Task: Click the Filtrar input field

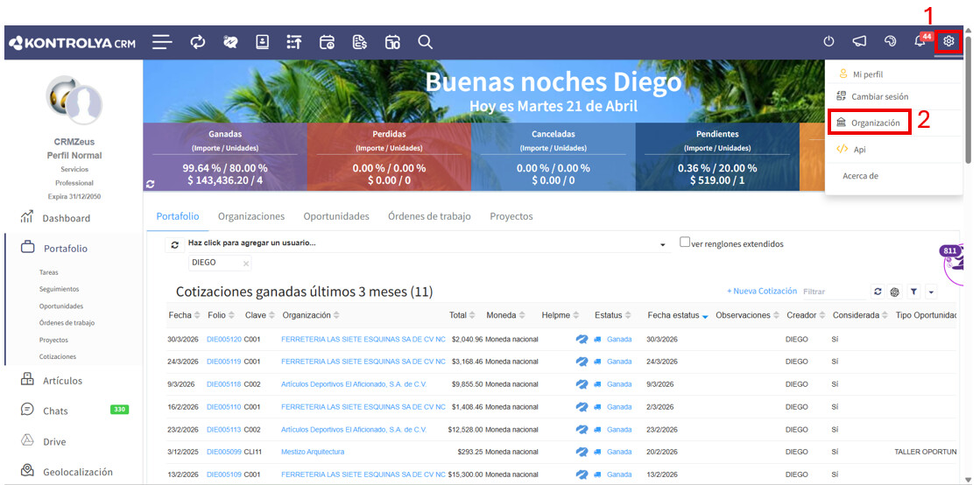Action: pyautogui.click(x=832, y=292)
